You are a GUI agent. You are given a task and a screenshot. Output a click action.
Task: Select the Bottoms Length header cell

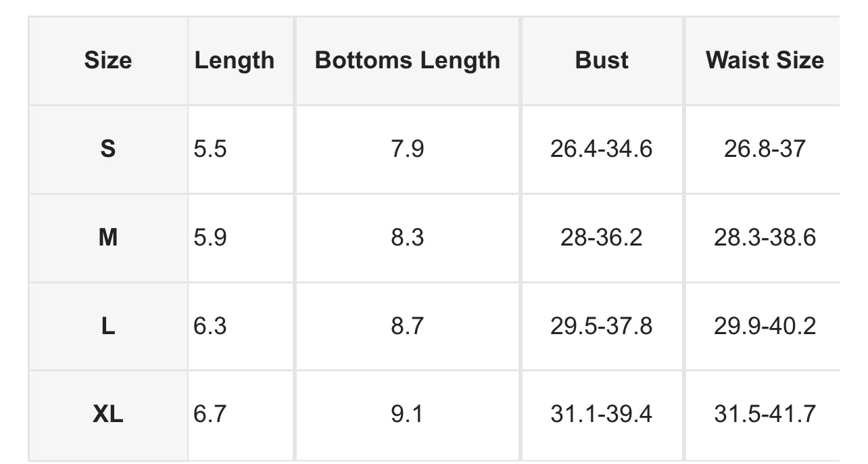click(408, 61)
